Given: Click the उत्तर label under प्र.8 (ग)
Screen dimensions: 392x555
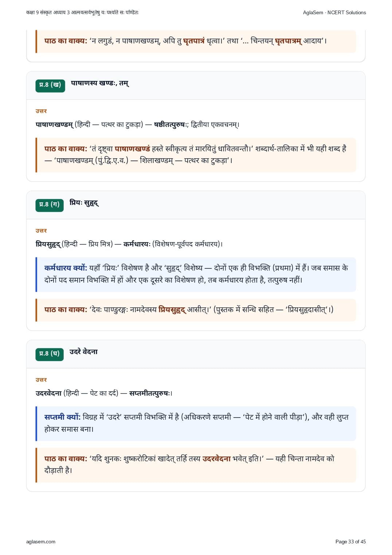Looking at the screenshot, I should (41, 231).
